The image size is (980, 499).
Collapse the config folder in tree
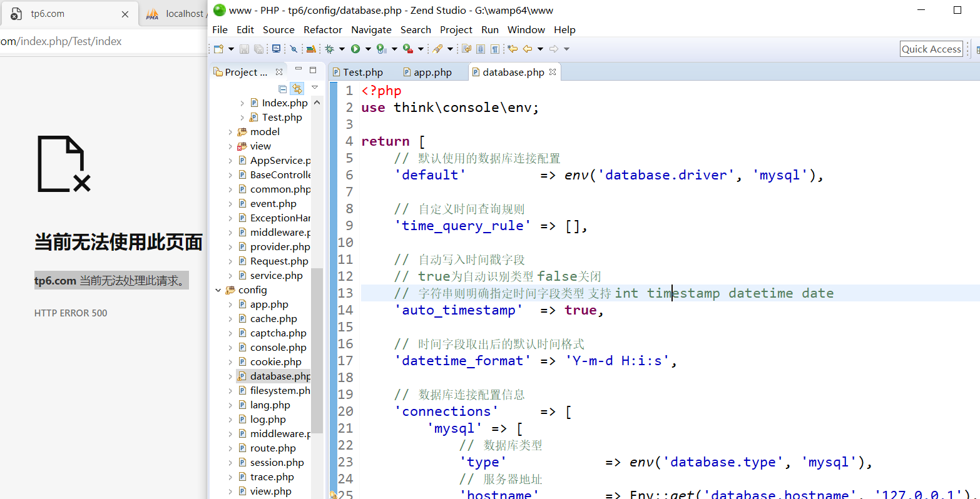tap(218, 290)
